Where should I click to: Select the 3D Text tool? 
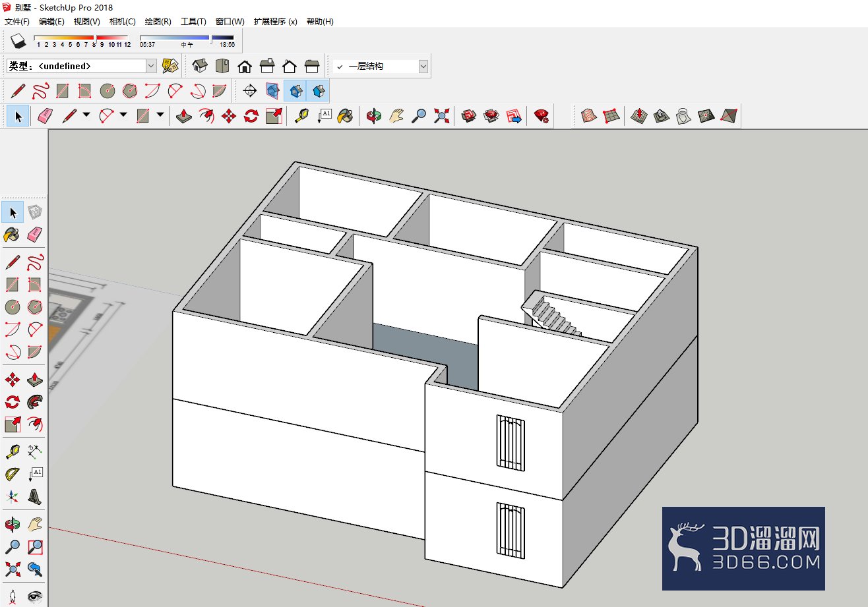point(35,496)
